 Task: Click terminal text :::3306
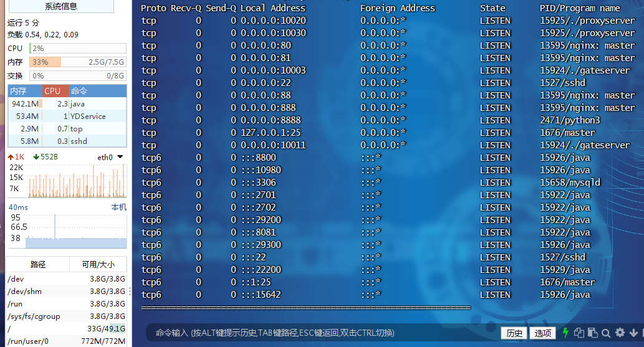pyautogui.click(x=258, y=183)
